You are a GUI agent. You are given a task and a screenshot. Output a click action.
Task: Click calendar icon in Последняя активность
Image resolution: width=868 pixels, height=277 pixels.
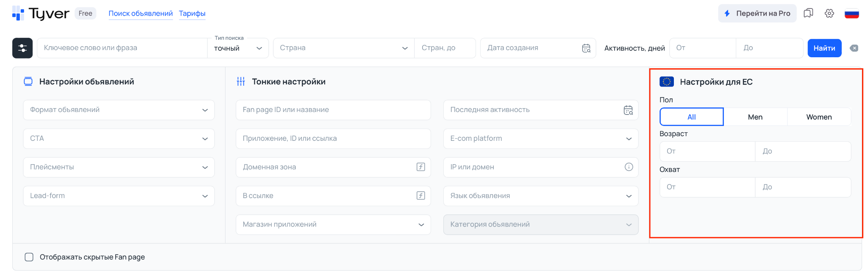628,110
